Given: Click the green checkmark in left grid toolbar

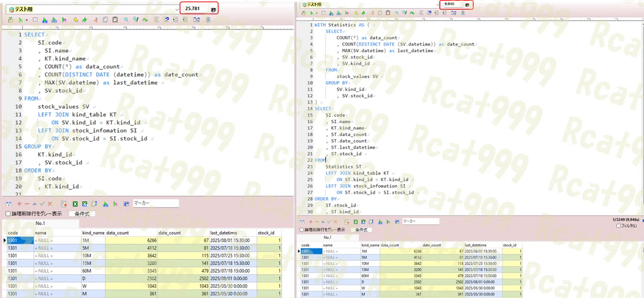Looking at the screenshot, I should pos(42,204).
